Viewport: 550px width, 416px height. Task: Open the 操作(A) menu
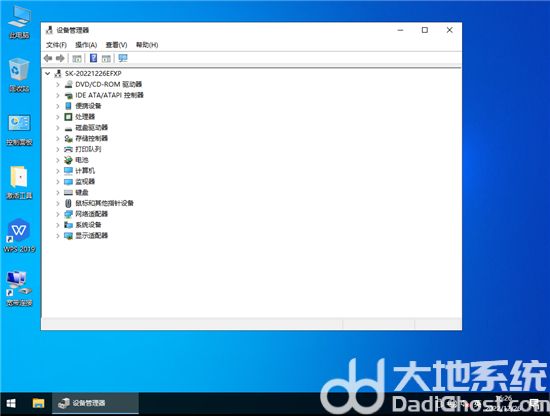point(86,45)
